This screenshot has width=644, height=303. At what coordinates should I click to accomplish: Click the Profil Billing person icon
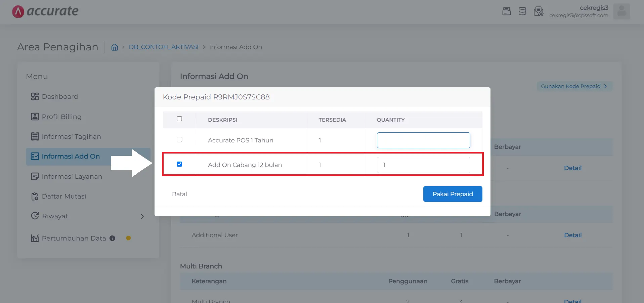35,117
